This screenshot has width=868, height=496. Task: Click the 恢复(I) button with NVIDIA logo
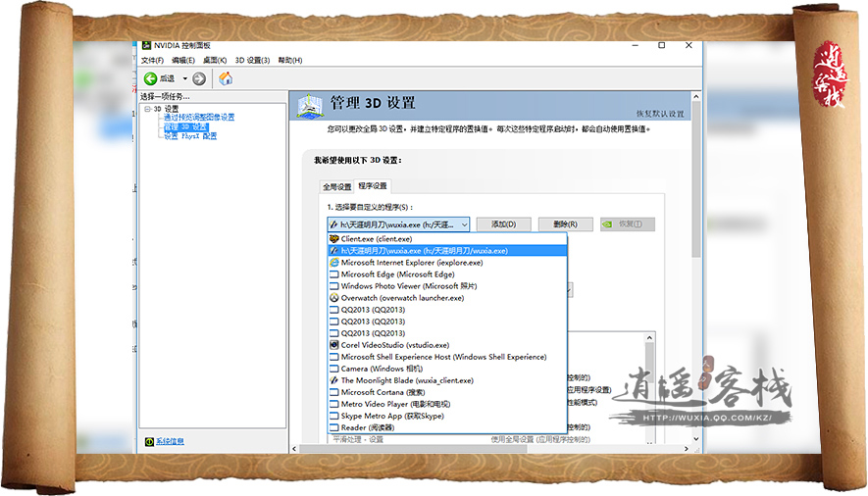pos(628,223)
